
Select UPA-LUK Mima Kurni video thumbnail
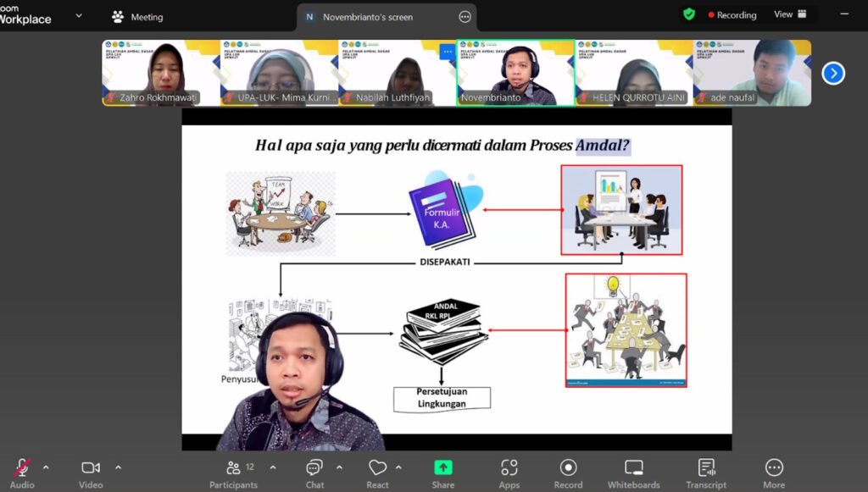(279, 73)
